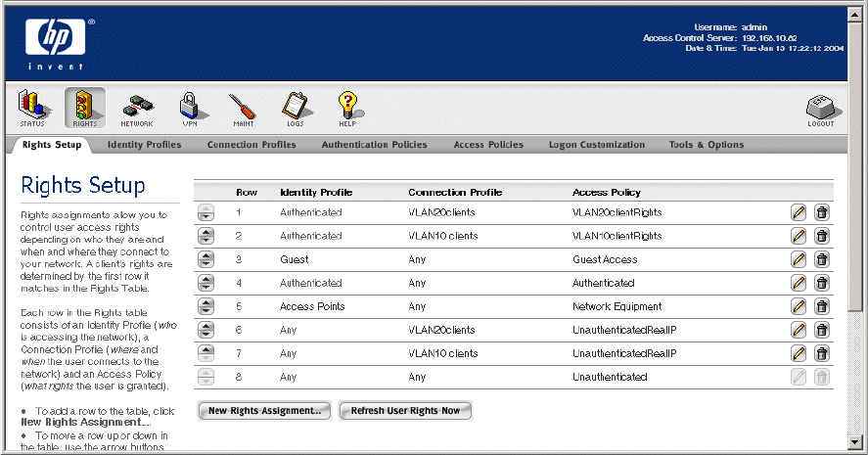Screen dimensions: 868x455
Task: Switch to Access Policies tab
Action: 488,145
